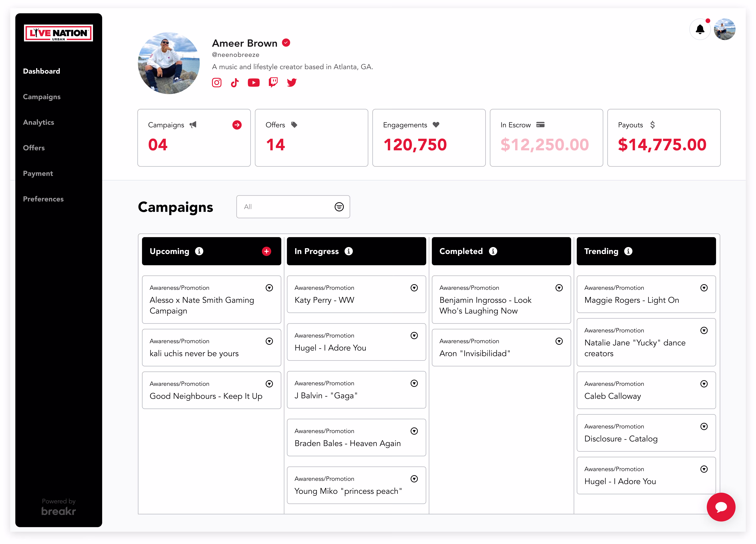Viewport: 756px width, 544px height.
Task: Expand the Caleb Calloway card
Action: (704, 384)
